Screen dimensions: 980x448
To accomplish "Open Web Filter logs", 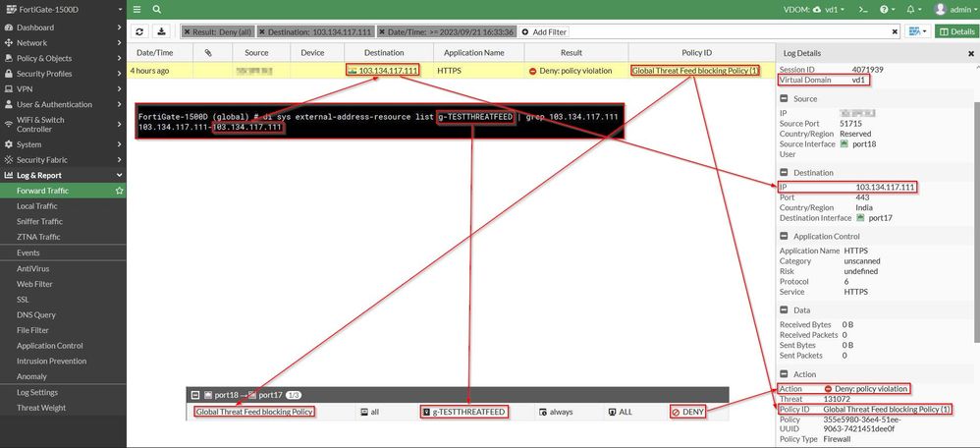I will pos(34,284).
